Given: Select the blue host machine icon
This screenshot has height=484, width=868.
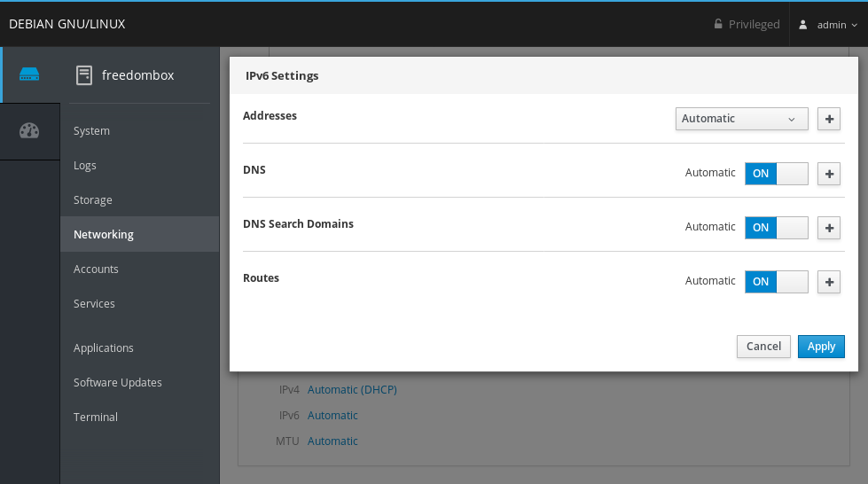Looking at the screenshot, I should [x=29, y=74].
